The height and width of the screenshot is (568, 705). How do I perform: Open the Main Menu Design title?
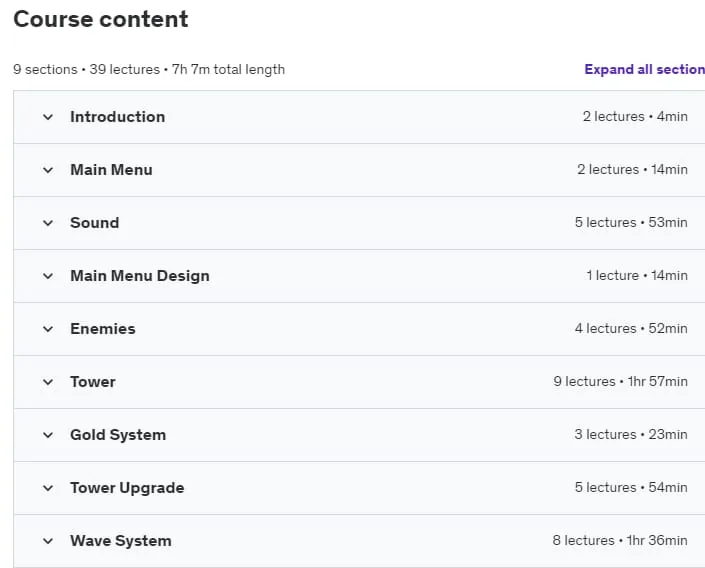(x=140, y=276)
